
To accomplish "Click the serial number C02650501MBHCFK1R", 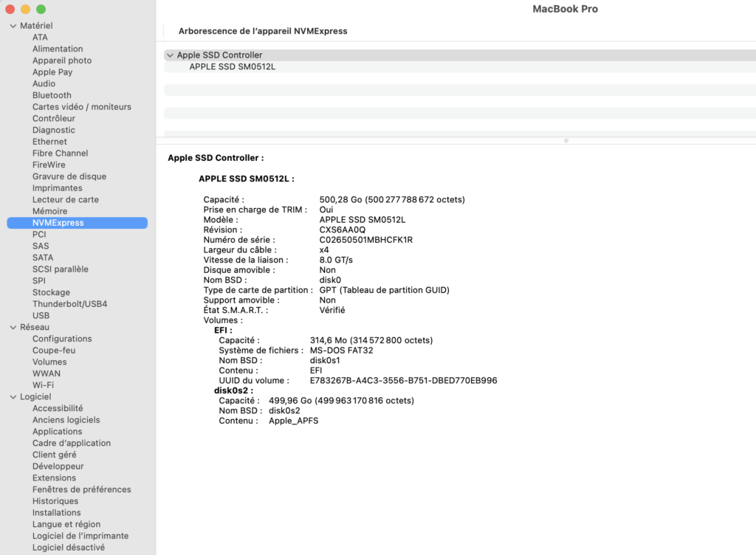I will (x=366, y=240).
